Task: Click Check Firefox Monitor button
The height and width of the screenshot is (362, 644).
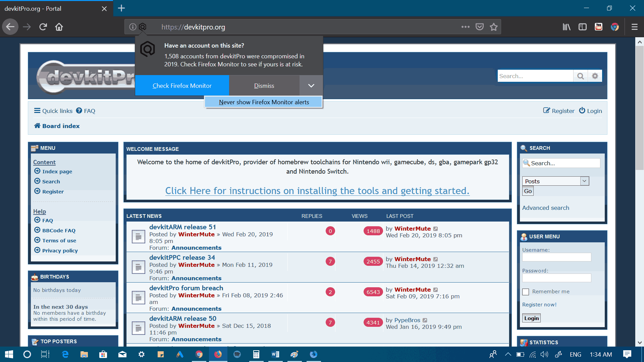Action: (182, 85)
